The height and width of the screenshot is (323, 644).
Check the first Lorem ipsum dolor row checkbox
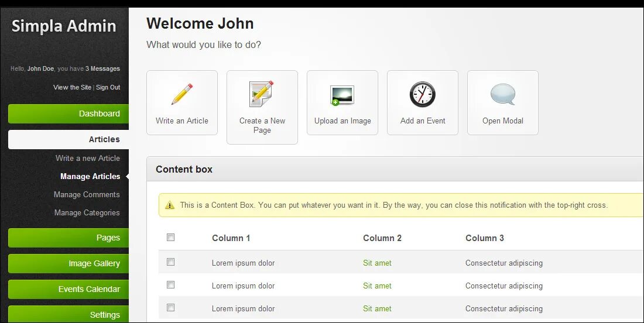pyautogui.click(x=170, y=262)
